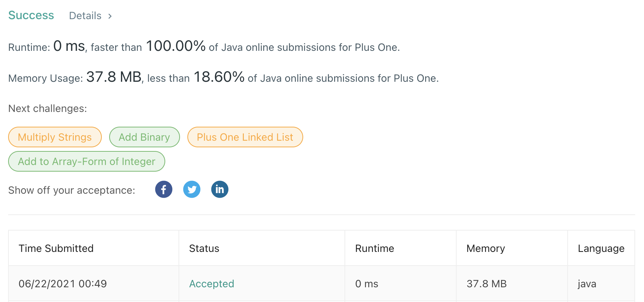Select the 06/22/2021 00:49 submission row
Viewport: 644px width, 302px height.
(63, 284)
